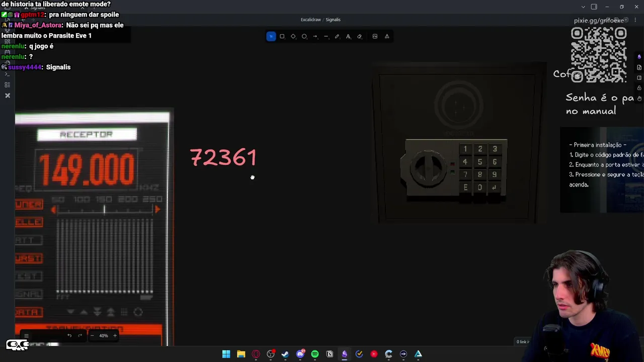Open OBS Studio from the taskbar
The height and width of the screenshot is (362, 644).
pyautogui.click(x=271, y=354)
